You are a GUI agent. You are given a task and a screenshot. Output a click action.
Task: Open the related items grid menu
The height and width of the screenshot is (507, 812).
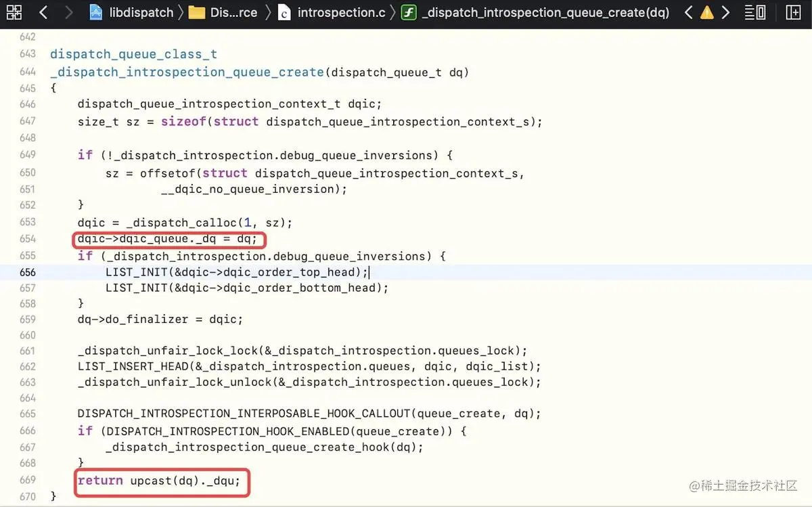[x=14, y=12]
